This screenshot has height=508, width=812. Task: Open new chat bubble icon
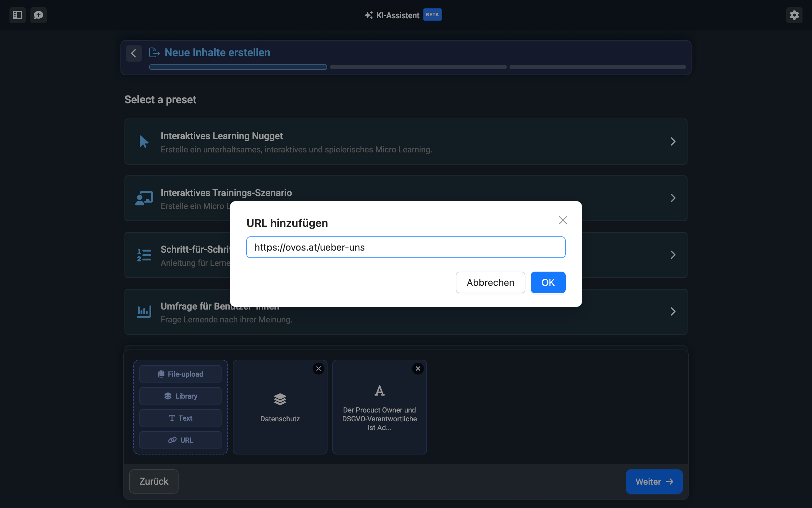(x=39, y=15)
